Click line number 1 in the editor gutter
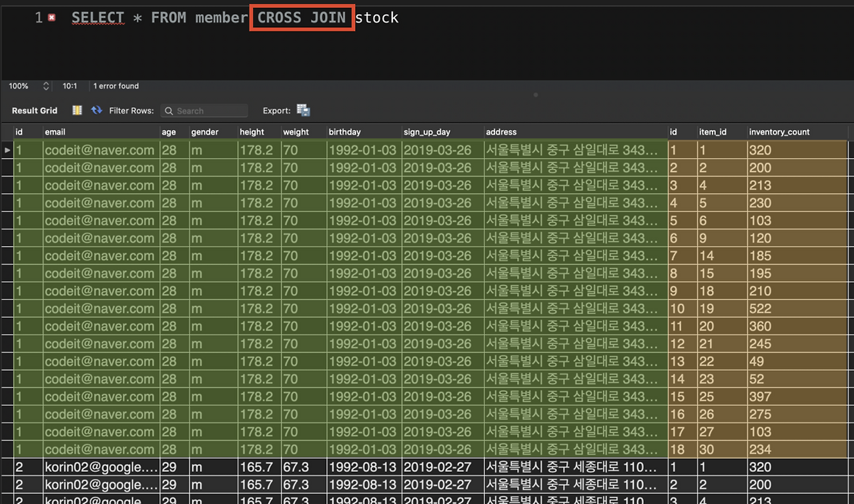Screen dimensions: 854x504 [39, 18]
